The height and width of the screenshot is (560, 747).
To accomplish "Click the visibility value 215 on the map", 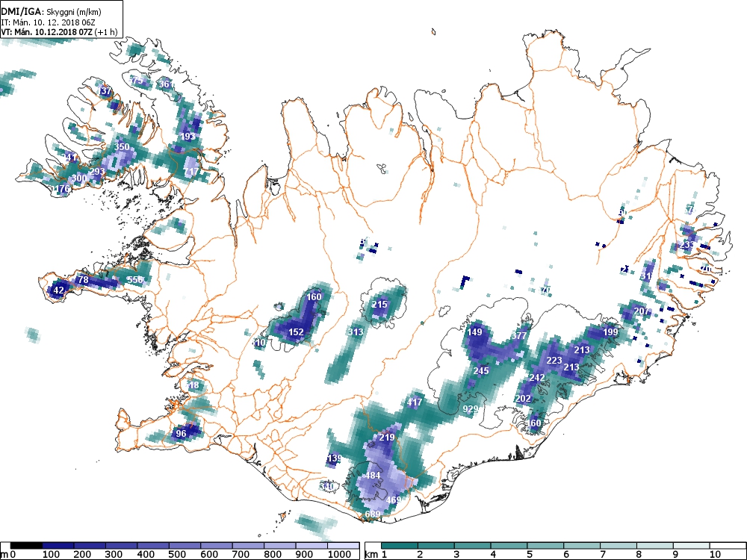I will click(379, 304).
